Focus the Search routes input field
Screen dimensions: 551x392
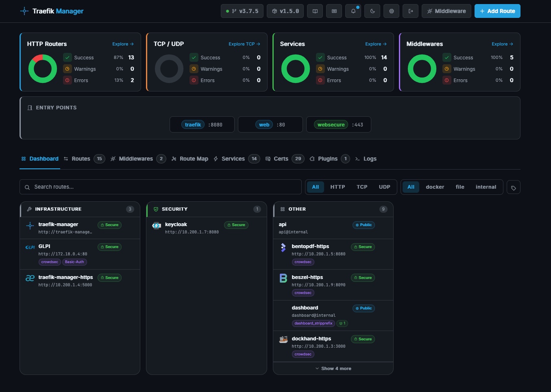click(x=161, y=187)
